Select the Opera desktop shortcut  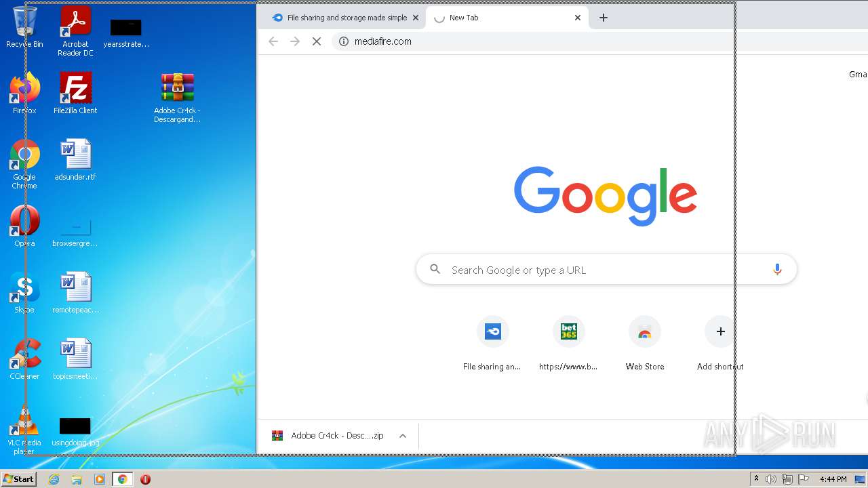tap(24, 226)
